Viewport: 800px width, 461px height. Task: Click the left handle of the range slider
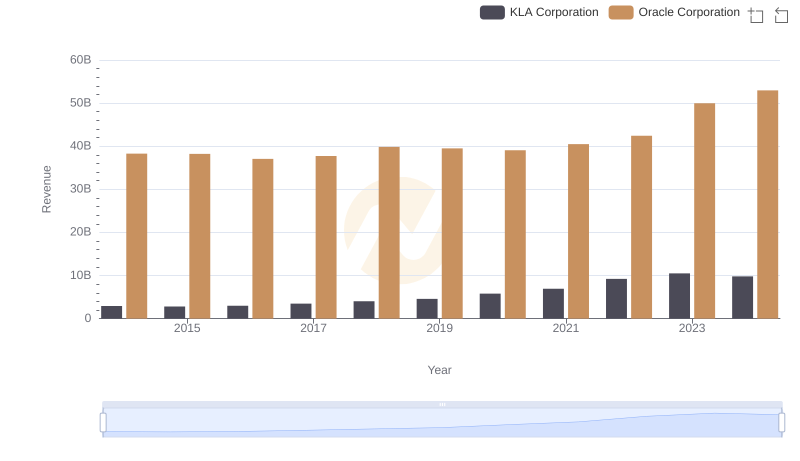click(x=103, y=423)
